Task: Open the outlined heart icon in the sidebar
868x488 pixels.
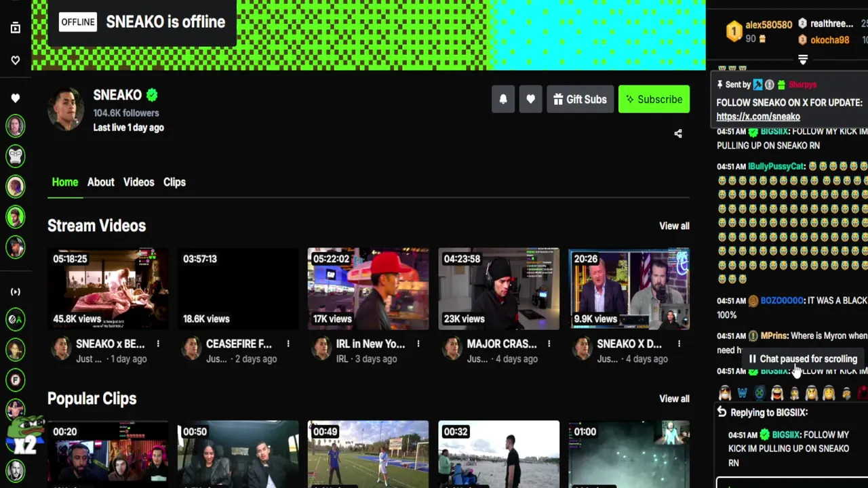Action: pyautogui.click(x=16, y=60)
